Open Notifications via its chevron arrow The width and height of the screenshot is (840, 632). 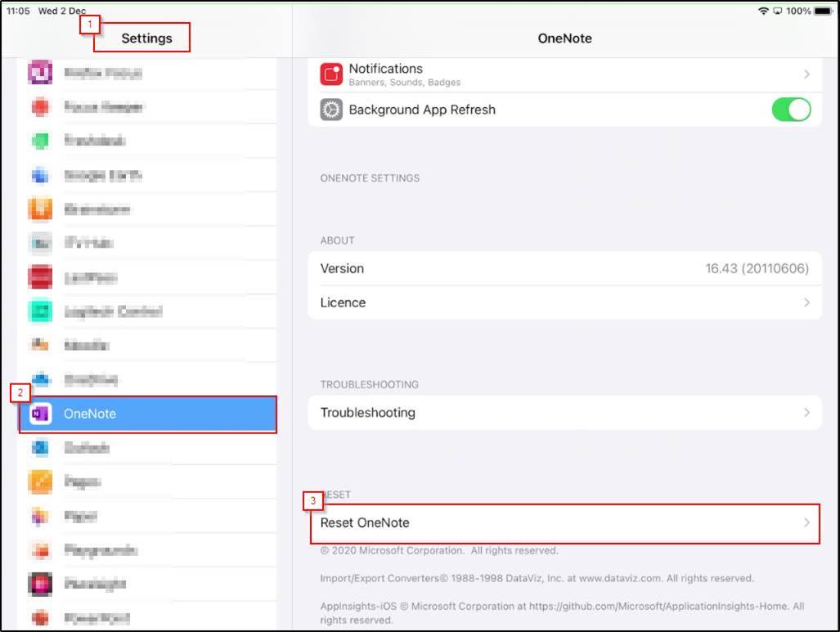[806, 74]
